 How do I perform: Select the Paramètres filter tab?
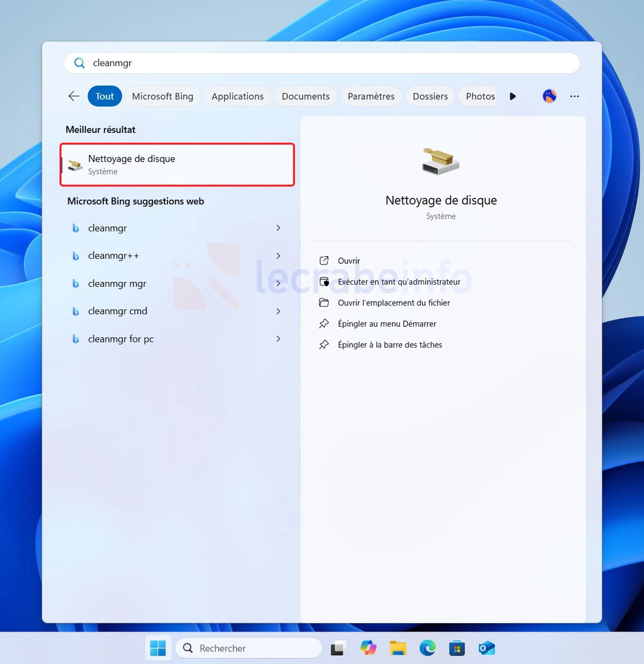pyautogui.click(x=371, y=96)
